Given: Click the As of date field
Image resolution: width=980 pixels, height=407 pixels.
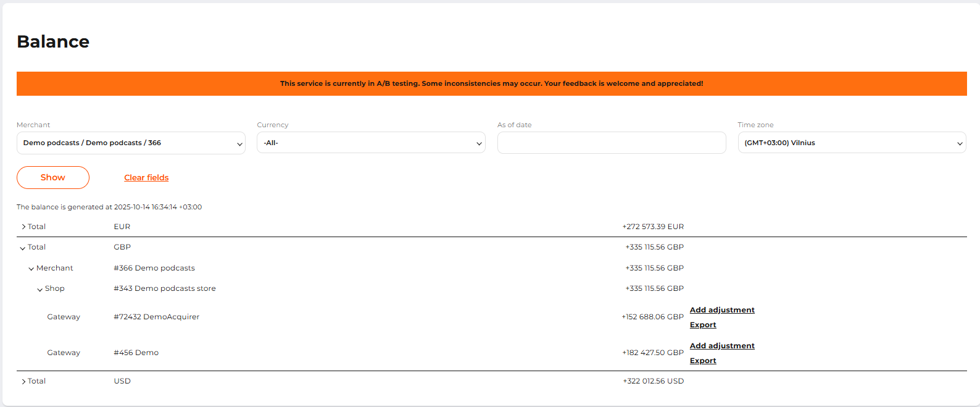Looking at the screenshot, I should (x=611, y=143).
